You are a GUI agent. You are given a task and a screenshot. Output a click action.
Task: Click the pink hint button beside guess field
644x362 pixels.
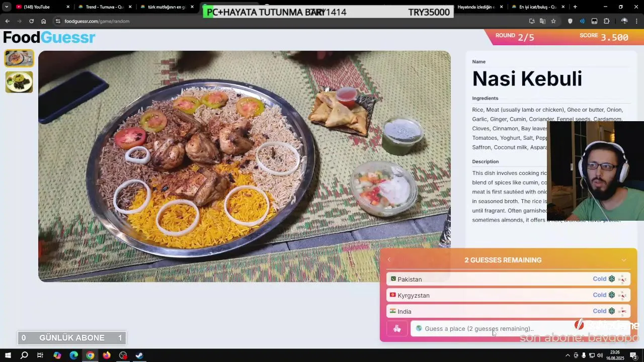(x=397, y=329)
